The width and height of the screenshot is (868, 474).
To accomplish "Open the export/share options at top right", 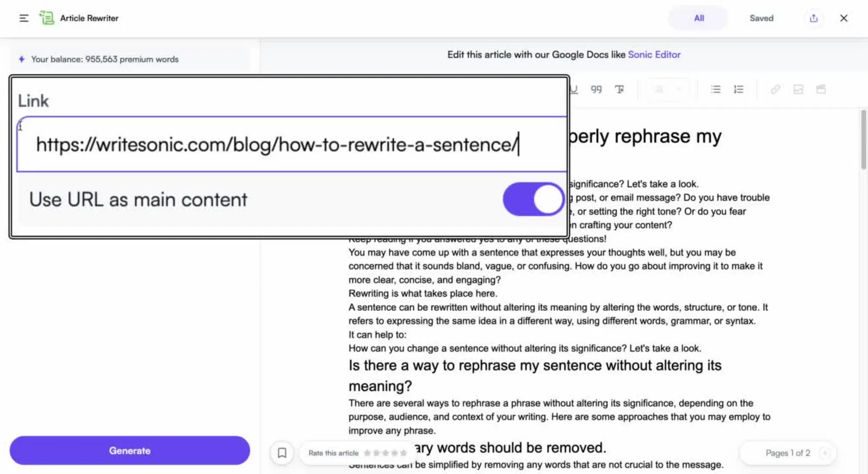I will tap(814, 18).
